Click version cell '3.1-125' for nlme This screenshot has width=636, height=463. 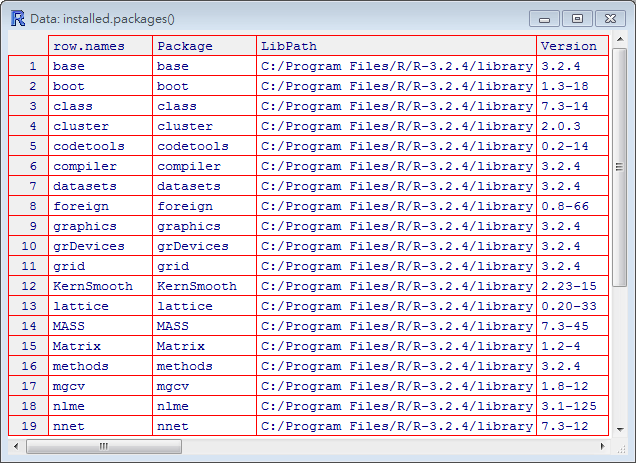572,406
